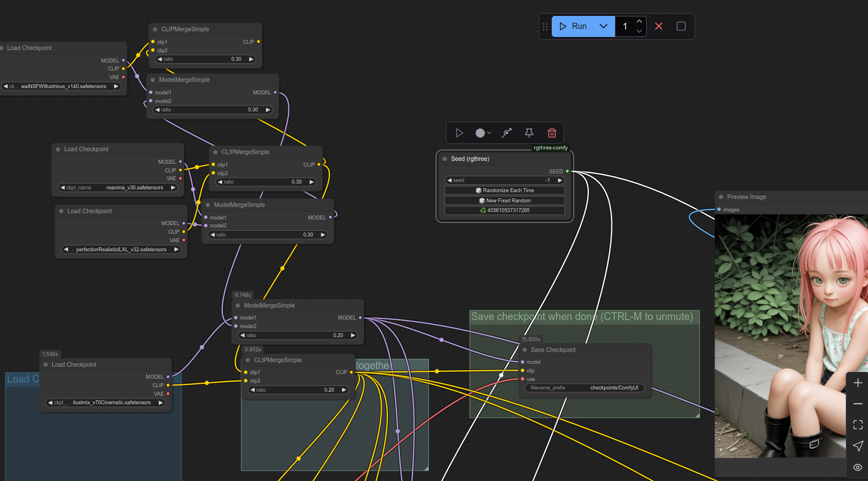The height and width of the screenshot is (481, 868).
Task: Run the workflow
Action: click(x=573, y=26)
